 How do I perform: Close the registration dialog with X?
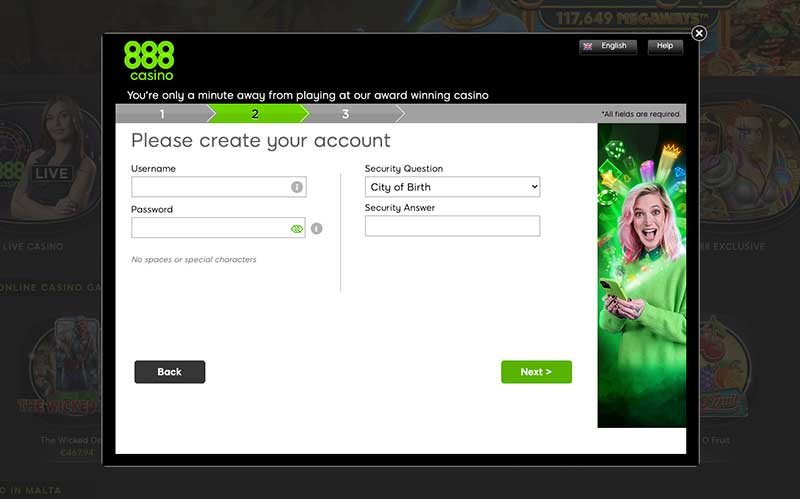pyautogui.click(x=699, y=33)
